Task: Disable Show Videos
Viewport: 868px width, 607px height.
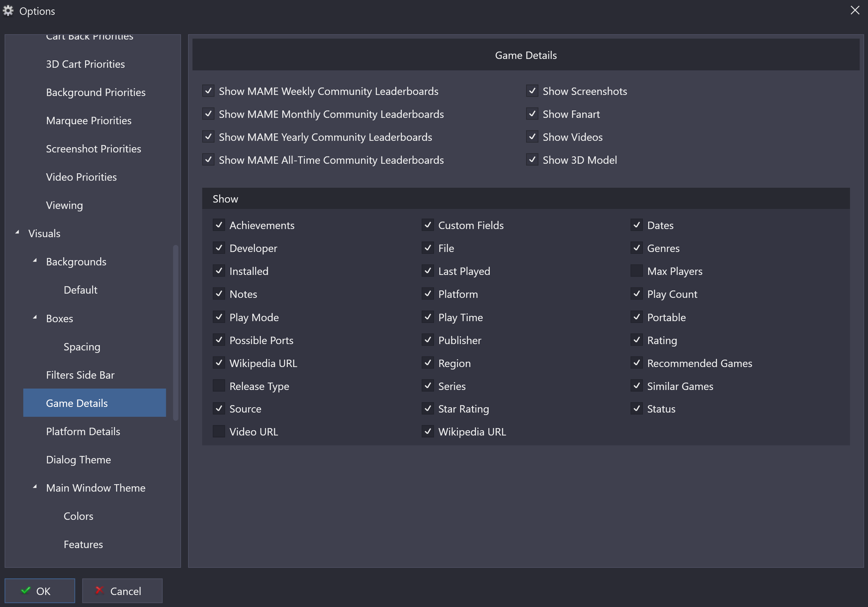Action: point(532,137)
